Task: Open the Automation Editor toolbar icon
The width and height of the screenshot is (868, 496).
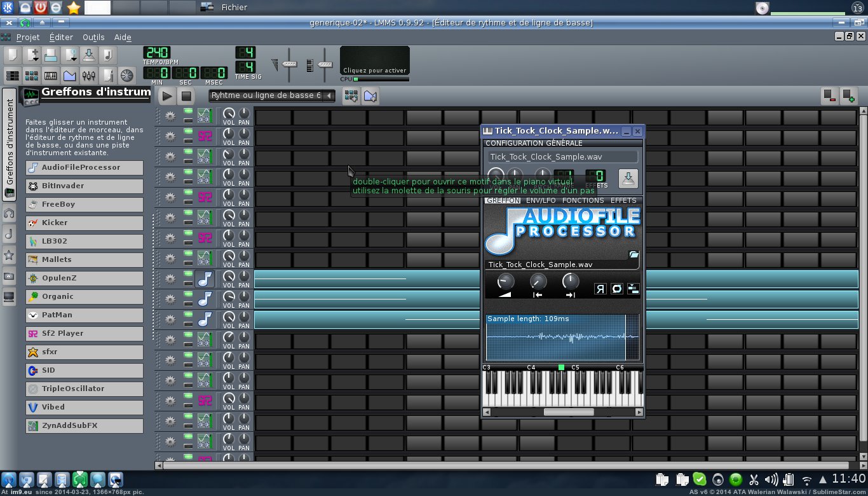Action: pyautogui.click(x=70, y=76)
